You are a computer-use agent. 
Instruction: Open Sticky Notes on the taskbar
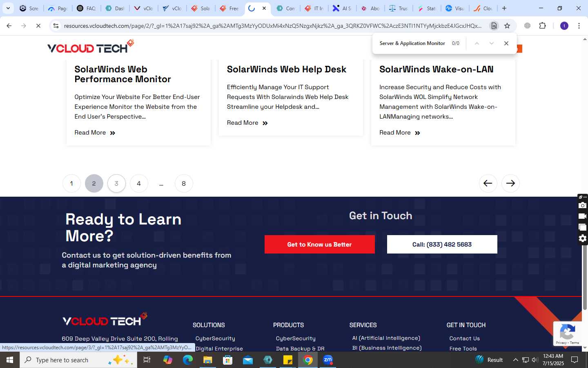[x=288, y=360]
